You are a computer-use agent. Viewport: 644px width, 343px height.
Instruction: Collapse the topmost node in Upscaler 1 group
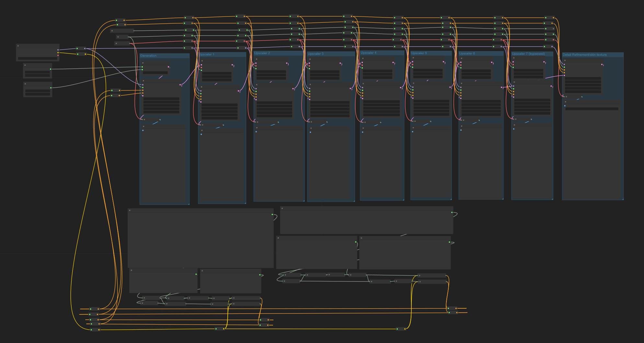[x=202, y=61]
